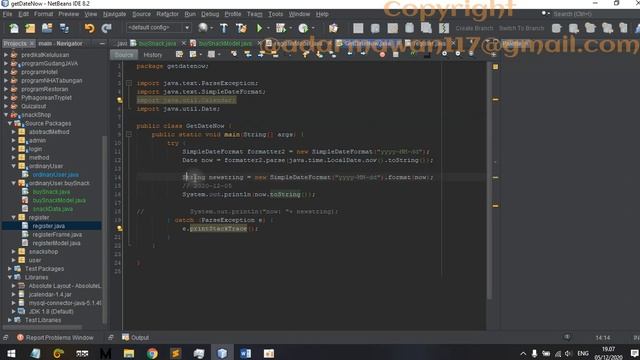Screen dimensions: 640x360
Task: Click the Windows Start button
Action: pos(11,353)
